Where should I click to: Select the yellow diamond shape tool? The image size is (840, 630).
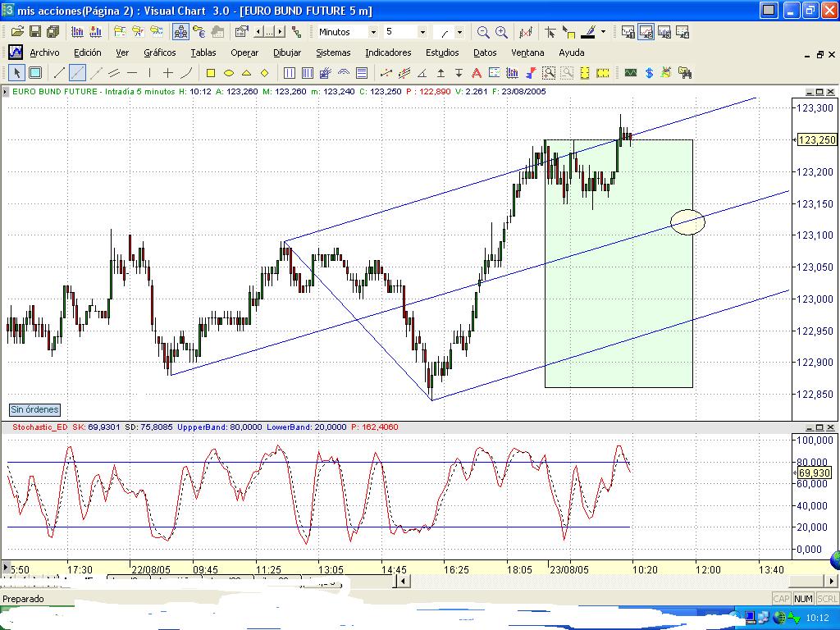265,73
